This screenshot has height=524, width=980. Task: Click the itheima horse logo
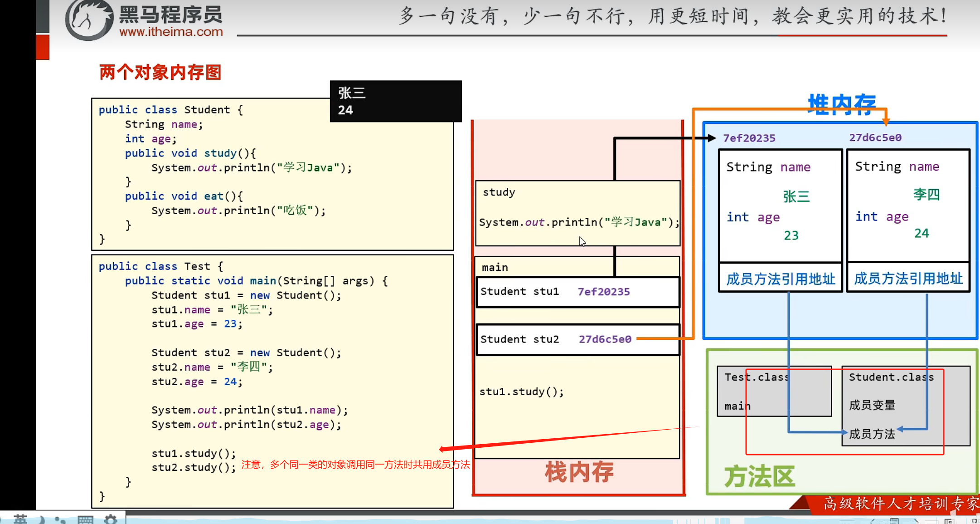[89, 19]
